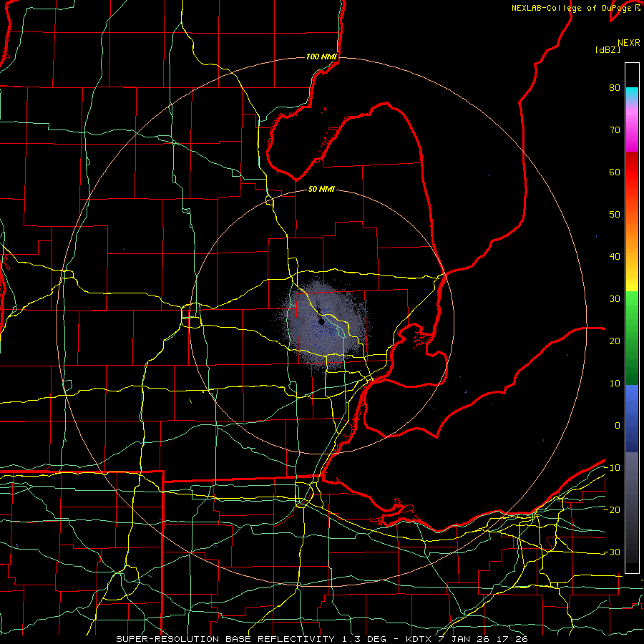Image resolution: width=644 pixels, height=644 pixels.
Task: Click the black radar site dot at center
Action: (321, 321)
